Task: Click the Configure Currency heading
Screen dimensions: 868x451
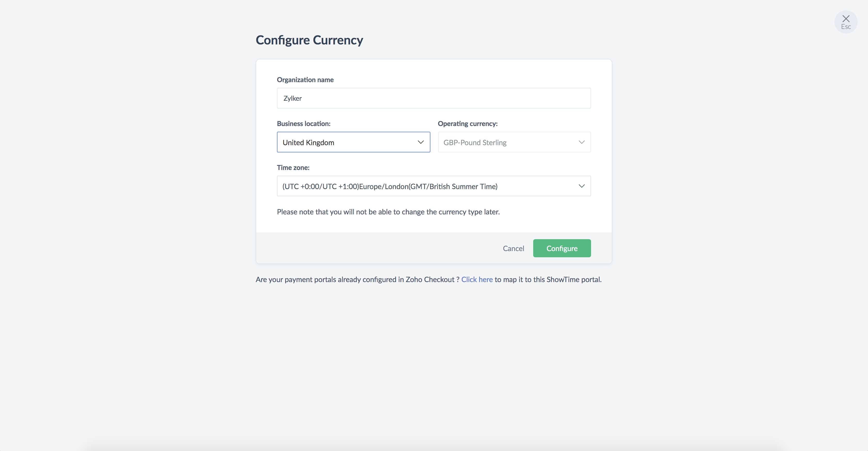Action: point(309,40)
